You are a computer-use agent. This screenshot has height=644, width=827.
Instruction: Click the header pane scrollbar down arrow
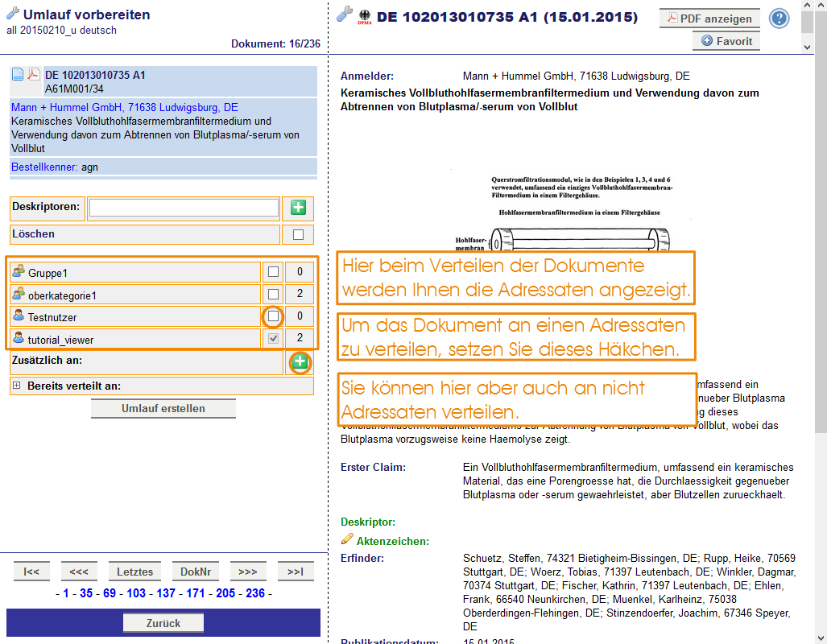(807, 47)
